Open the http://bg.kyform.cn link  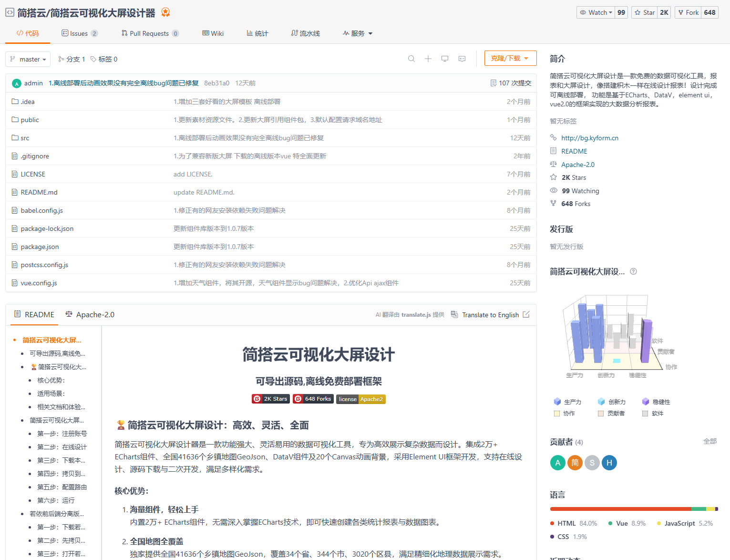click(x=590, y=138)
